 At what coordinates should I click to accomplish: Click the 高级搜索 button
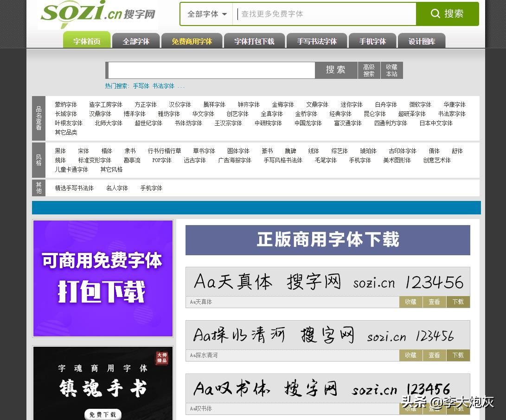(x=369, y=70)
